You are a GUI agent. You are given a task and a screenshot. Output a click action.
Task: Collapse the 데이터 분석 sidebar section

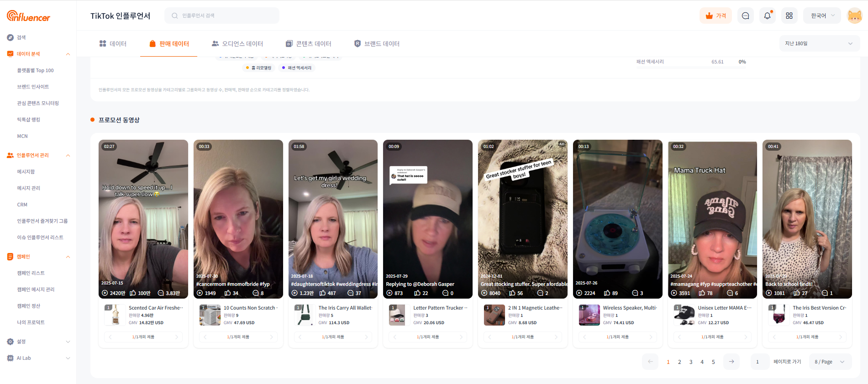pyautogui.click(x=68, y=54)
